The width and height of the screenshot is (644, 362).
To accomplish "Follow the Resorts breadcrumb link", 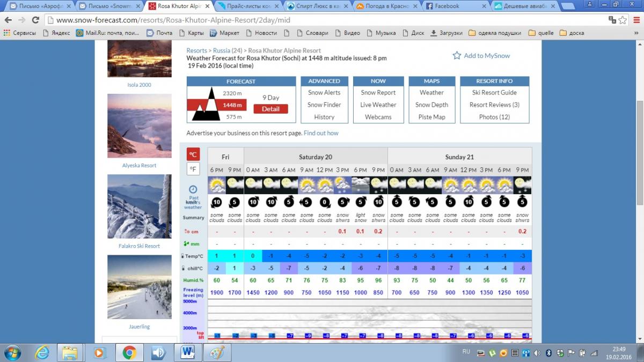I will tap(196, 51).
